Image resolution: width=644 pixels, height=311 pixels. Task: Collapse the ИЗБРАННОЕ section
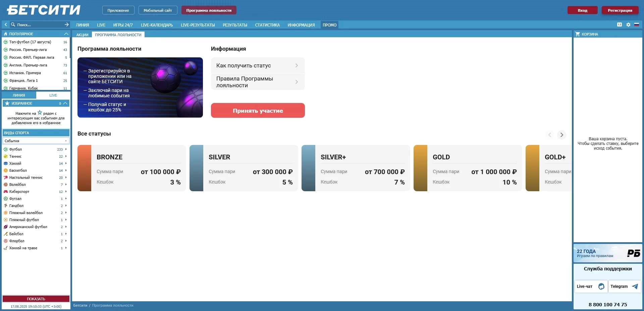[x=65, y=103]
